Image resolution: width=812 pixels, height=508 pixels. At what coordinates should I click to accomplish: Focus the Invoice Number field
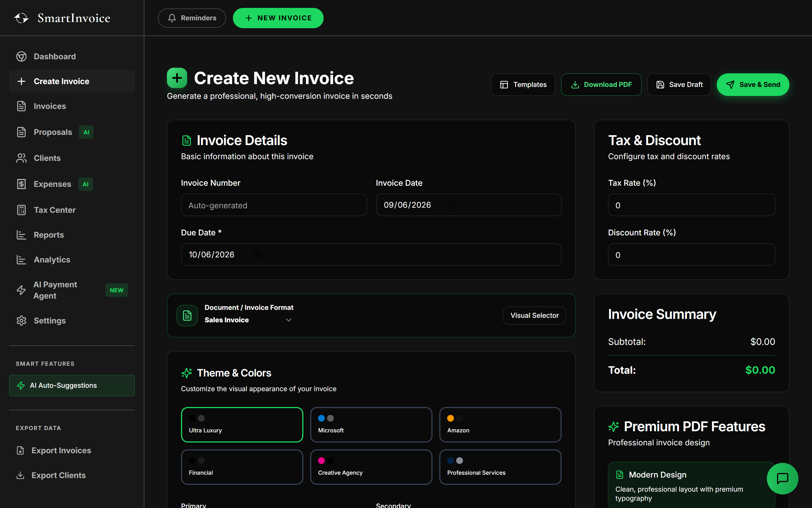pyautogui.click(x=274, y=205)
